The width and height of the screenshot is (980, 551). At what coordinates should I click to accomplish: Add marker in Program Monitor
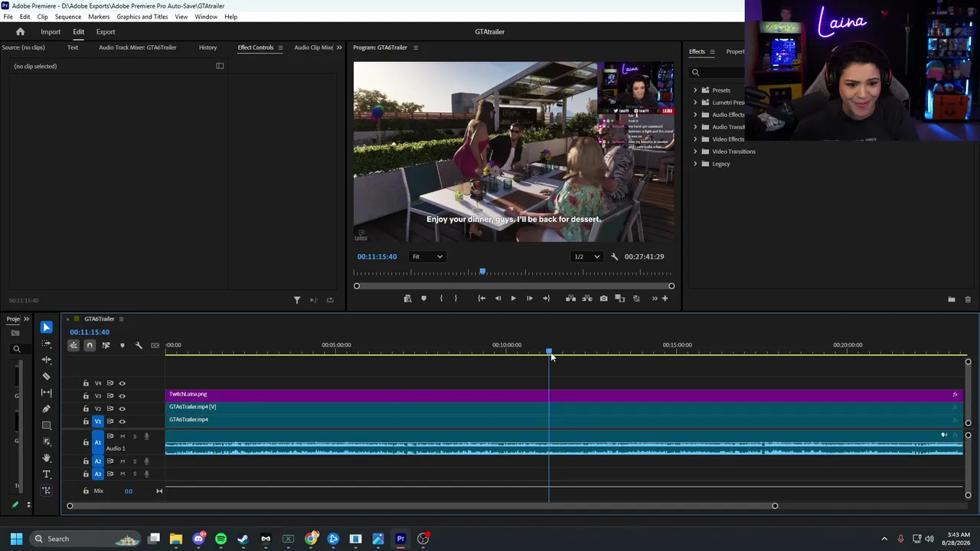click(423, 298)
